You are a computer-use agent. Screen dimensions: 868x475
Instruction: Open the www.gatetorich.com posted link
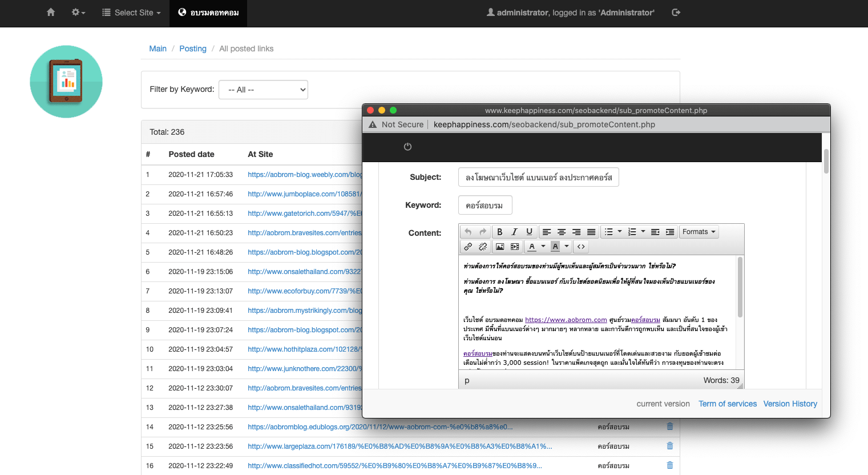305,214
